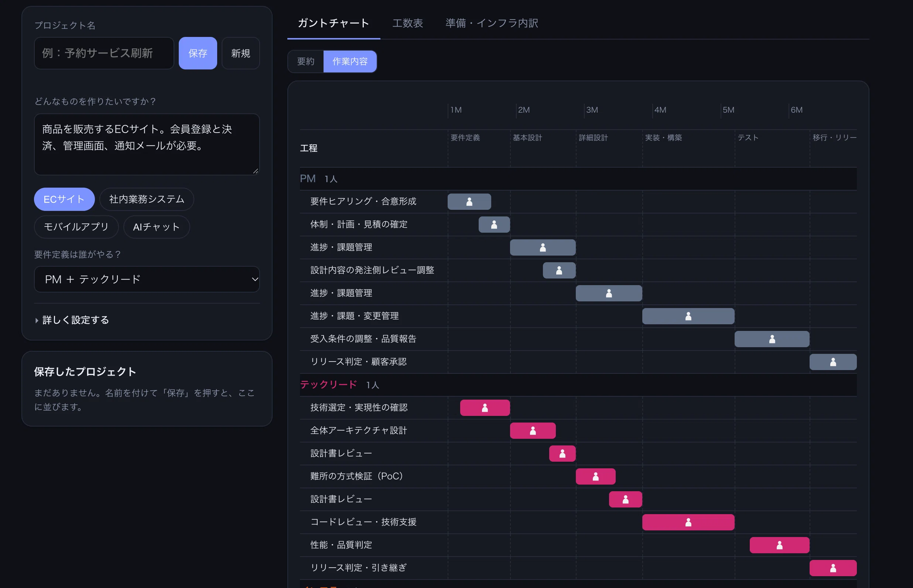Image resolution: width=913 pixels, height=588 pixels.
Task: Click the PM group header row
Action: pos(578,179)
